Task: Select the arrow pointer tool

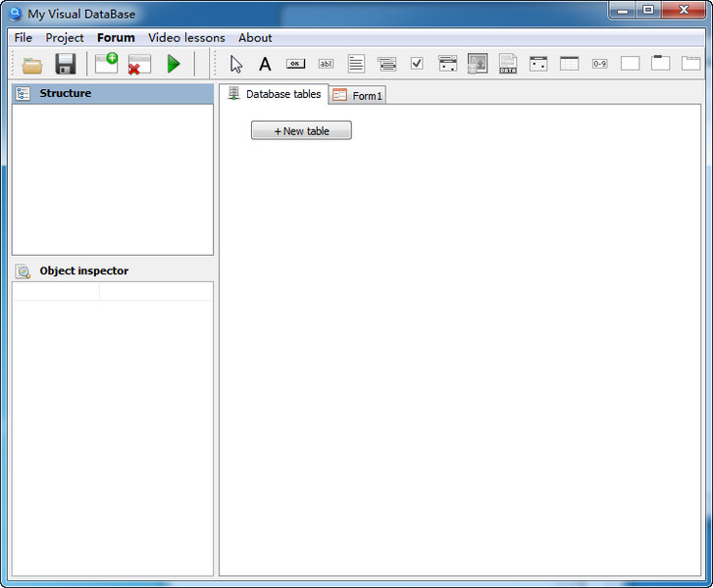Action: 235,65
